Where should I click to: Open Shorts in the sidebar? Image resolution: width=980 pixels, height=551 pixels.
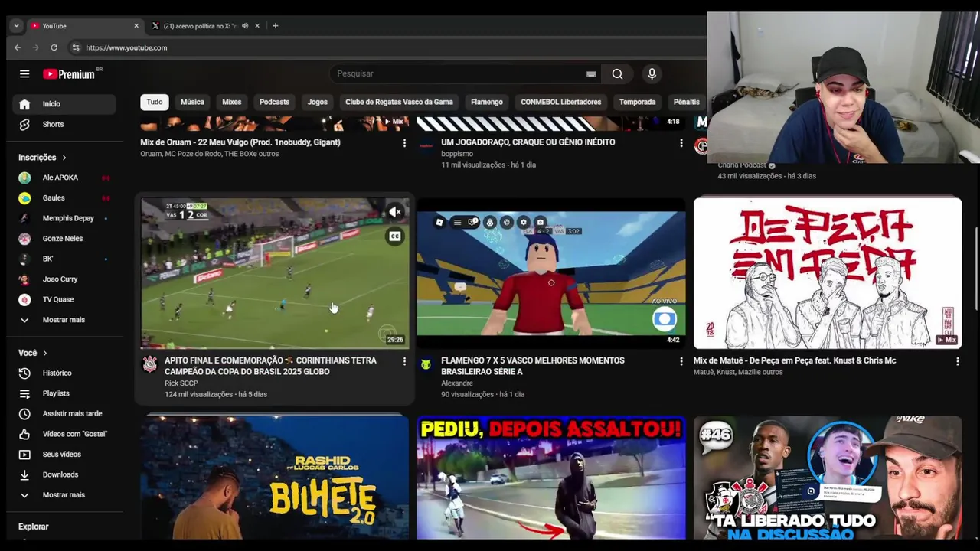click(64, 124)
